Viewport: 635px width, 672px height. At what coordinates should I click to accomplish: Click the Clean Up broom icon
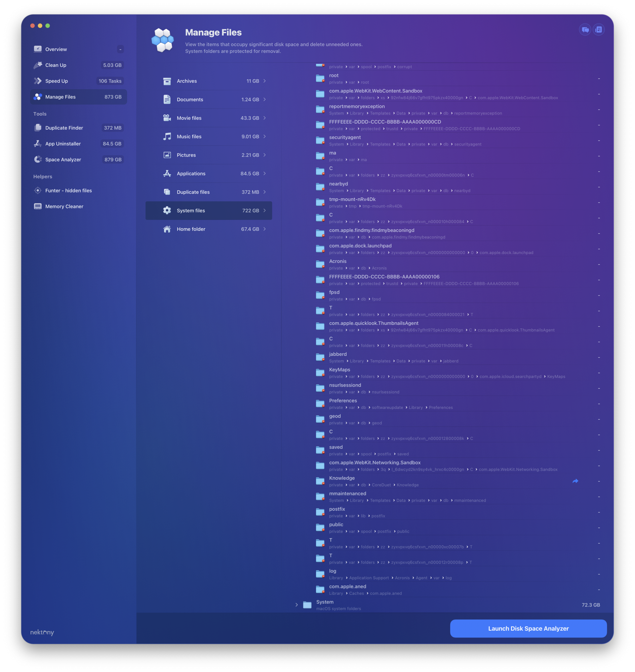tap(38, 65)
